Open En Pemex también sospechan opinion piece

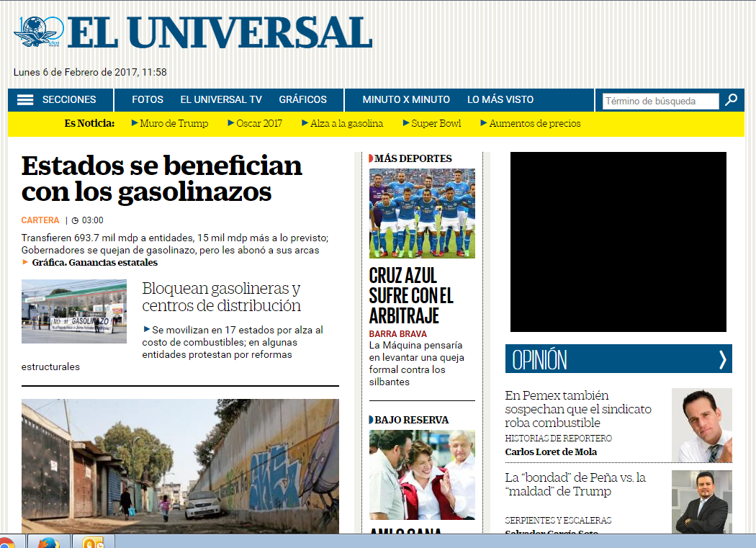[x=578, y=409]
